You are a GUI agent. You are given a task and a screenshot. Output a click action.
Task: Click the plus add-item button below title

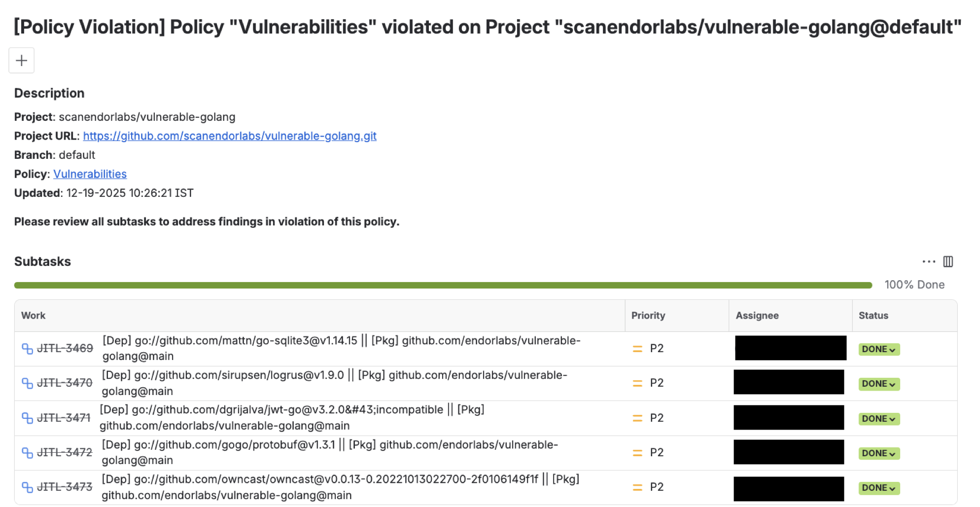pyautogui.click(x=21, y=61)
